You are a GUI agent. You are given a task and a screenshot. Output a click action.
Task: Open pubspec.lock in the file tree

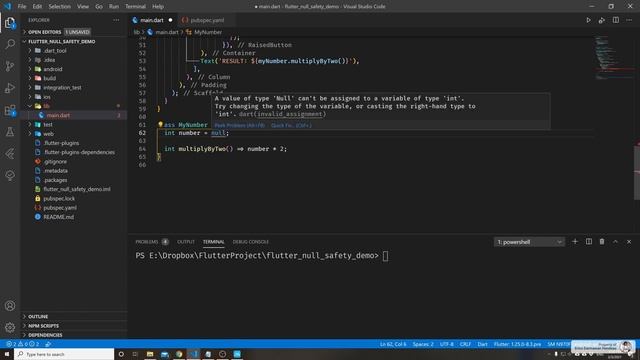pyautogui.click(x=59, y=198)
